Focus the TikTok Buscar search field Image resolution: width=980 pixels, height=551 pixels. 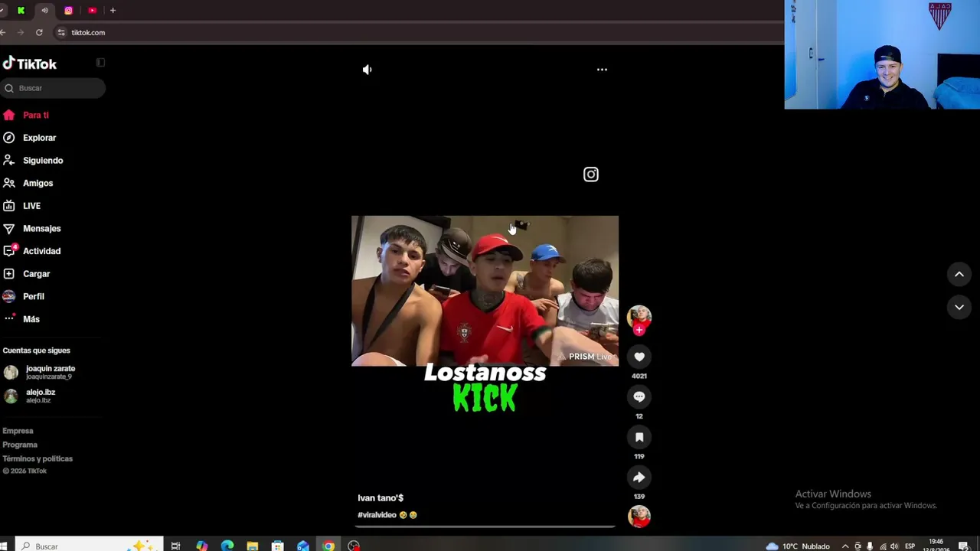click(x=53, y=88)
